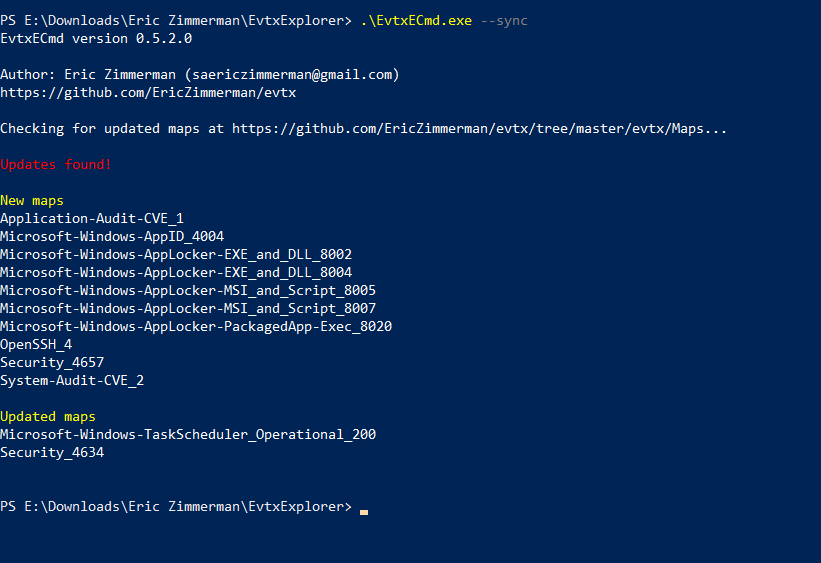This screenshot has width=821, height=563.
Task: Click the Security_4657 map line
Action: pos(52,363)
